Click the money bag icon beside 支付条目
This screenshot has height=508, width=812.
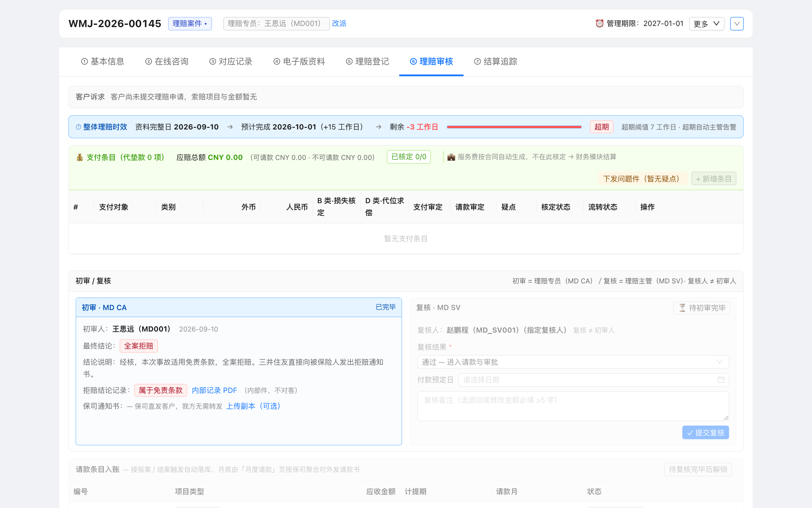click(x=80, y=157)
